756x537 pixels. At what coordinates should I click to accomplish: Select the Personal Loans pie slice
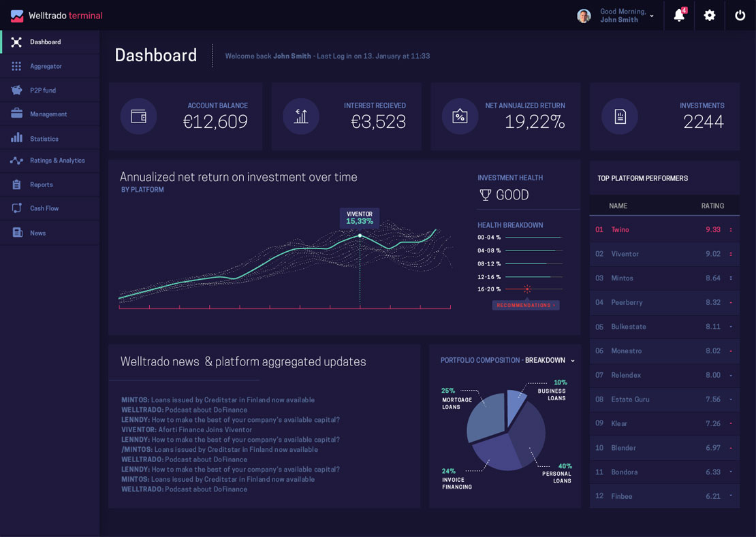tap(526, 432)
